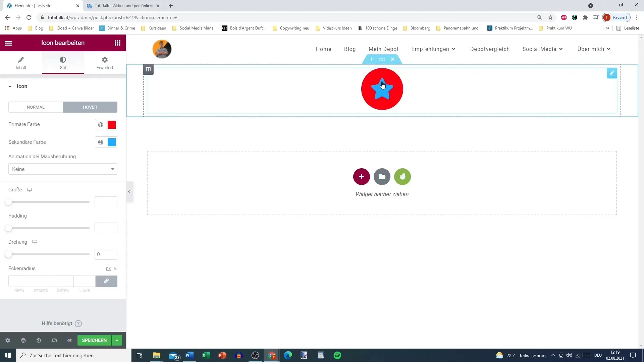Open the revision history icon
644x362 pixels.
click(39, 340)
